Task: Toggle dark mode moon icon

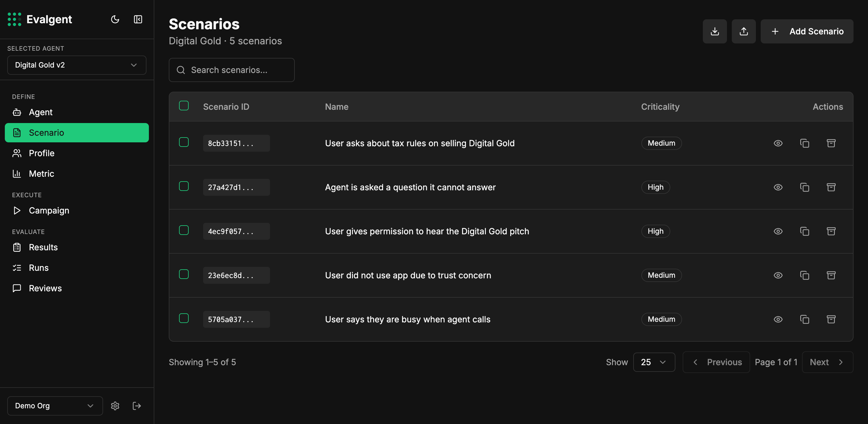Action: pos(115,20)
